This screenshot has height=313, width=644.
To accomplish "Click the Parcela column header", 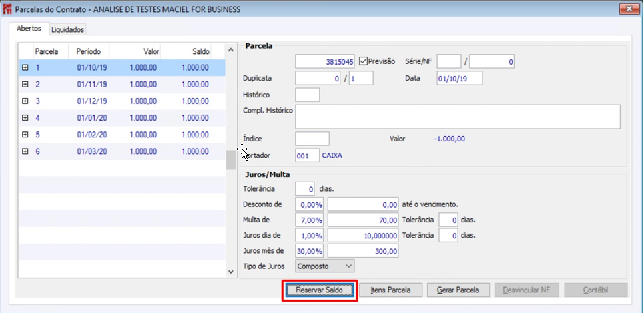I will (x=51, y=52).
